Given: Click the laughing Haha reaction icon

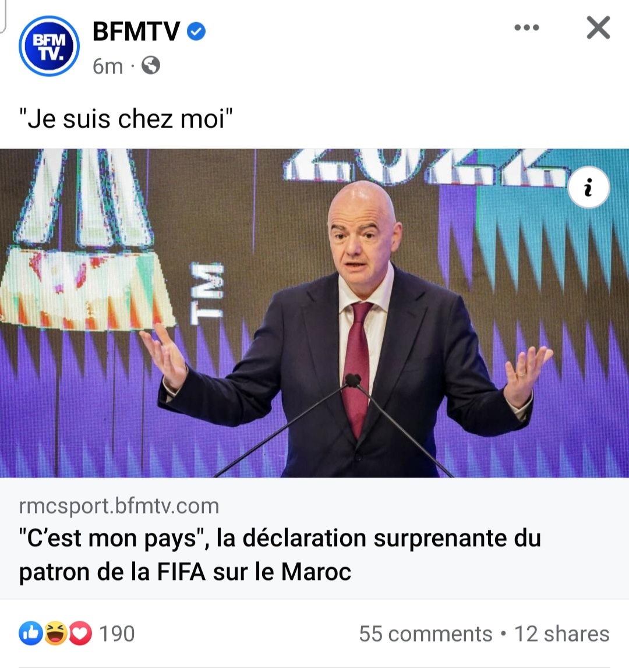Looking at the screenshot, I should click(x=55, y=634).
